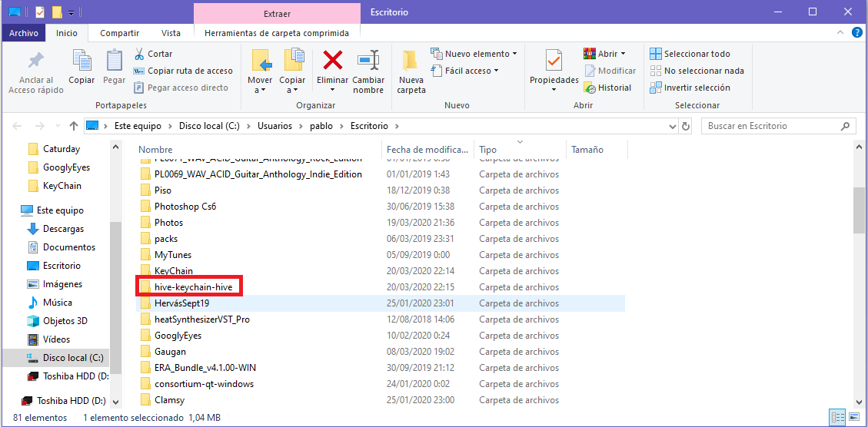Customize quick access toolbar dropdown arrow
868x427 pixels.
pyautogui.click(x=71, y=12)
